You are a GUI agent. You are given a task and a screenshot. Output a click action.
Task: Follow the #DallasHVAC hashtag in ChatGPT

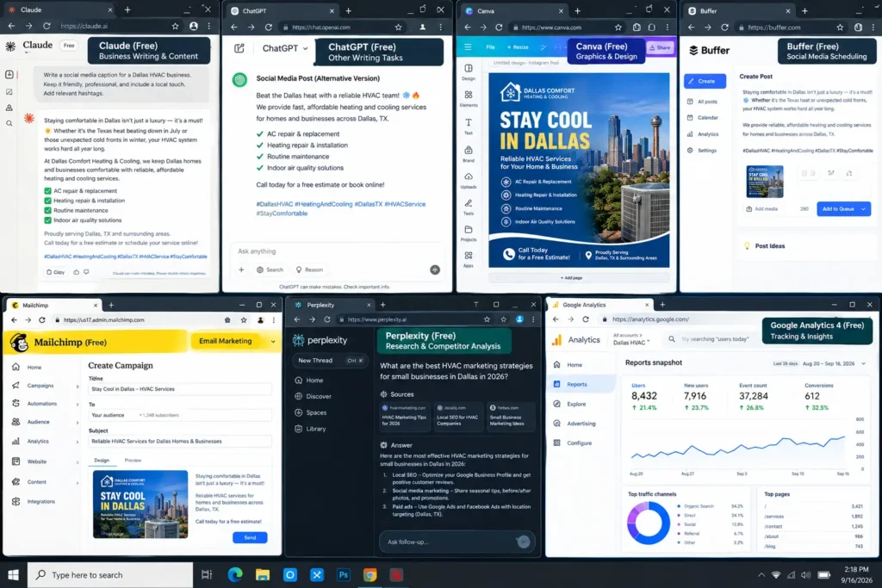point(275,204)
